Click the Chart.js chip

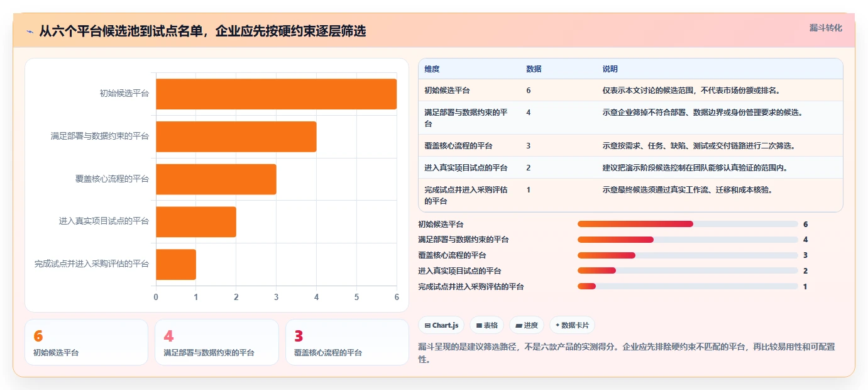[442, 325]
